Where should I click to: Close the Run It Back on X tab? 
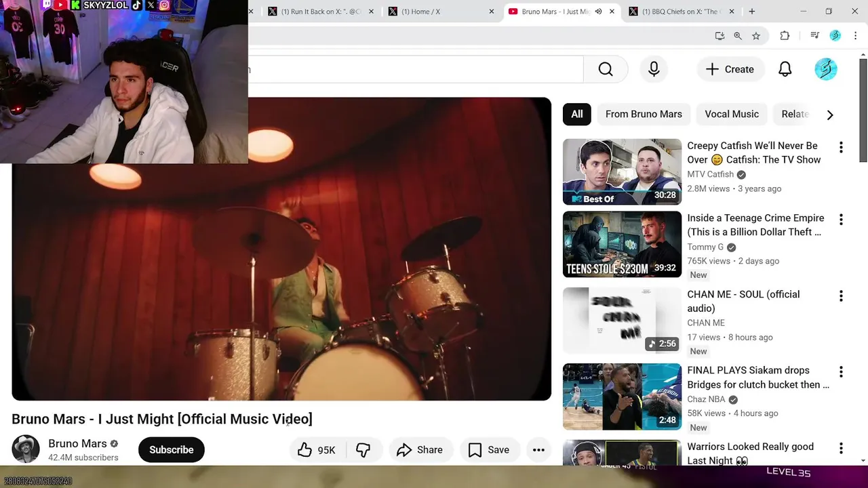point(371,12)
